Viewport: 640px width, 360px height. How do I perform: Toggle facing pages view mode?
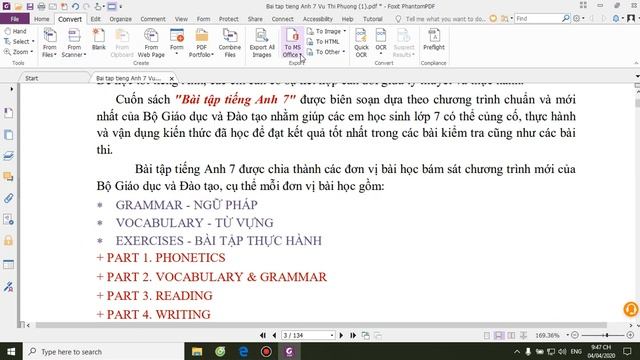click(x=511, y=336)
